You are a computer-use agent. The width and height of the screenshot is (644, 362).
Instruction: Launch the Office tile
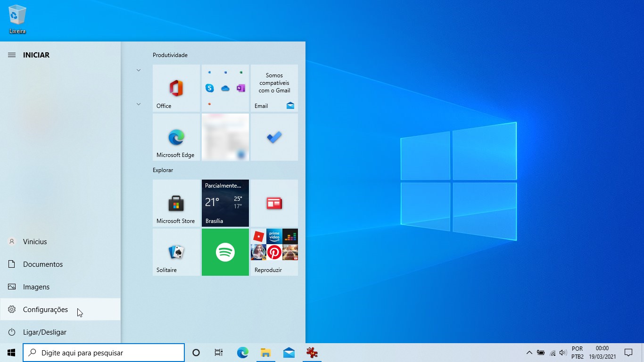tap(176, 88)
